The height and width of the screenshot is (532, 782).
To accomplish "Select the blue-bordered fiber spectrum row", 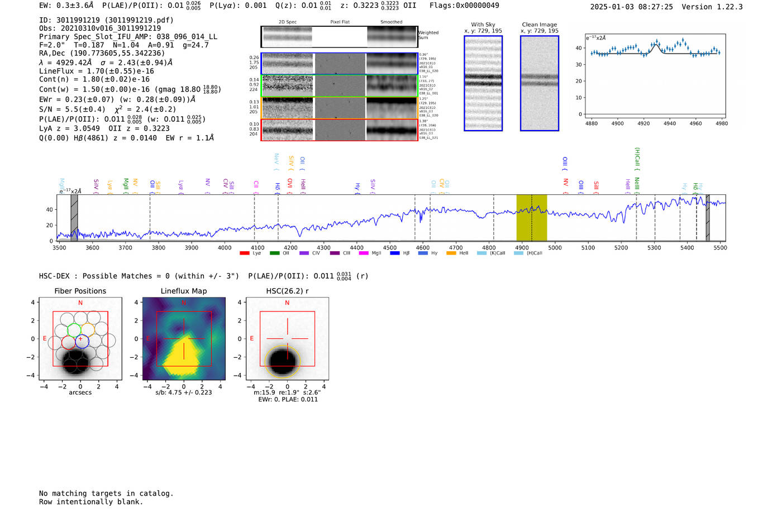I will [x=340, y=64].
